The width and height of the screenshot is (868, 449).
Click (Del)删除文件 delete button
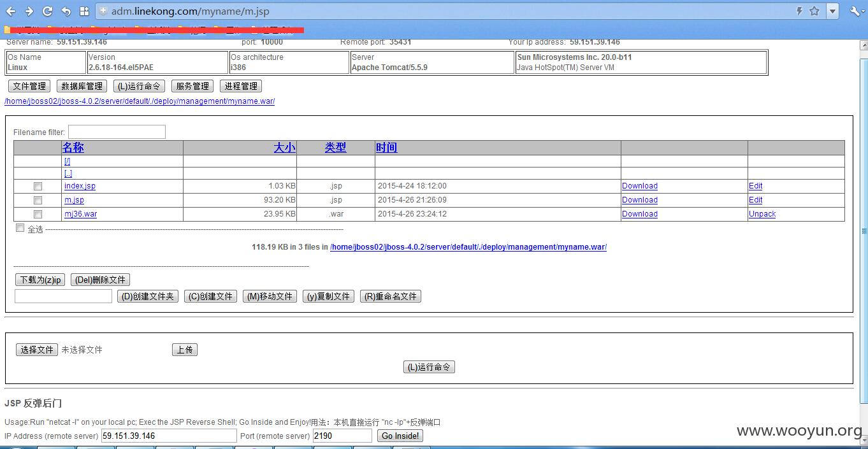[x=100, y=280]
